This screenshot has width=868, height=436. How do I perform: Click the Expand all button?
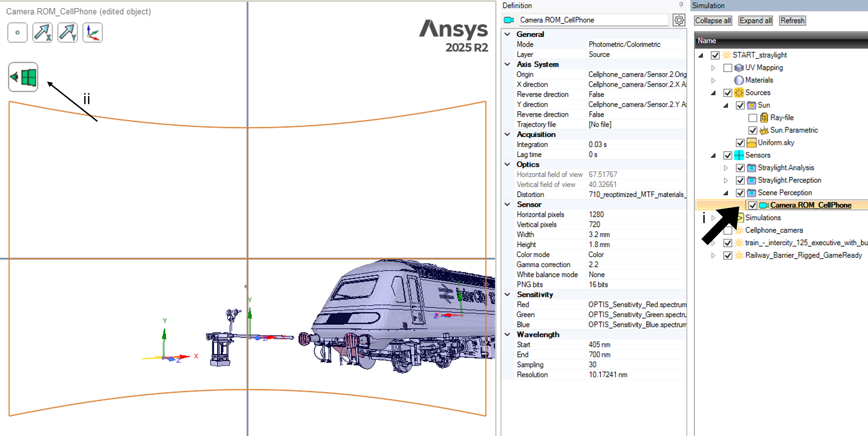coord(755,21)
